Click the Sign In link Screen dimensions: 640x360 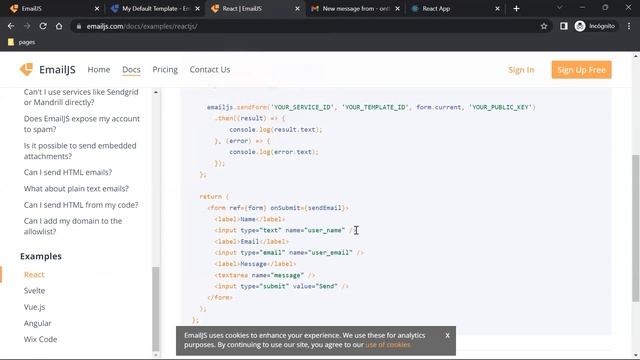pyautogui.click(x=521, y=70)
